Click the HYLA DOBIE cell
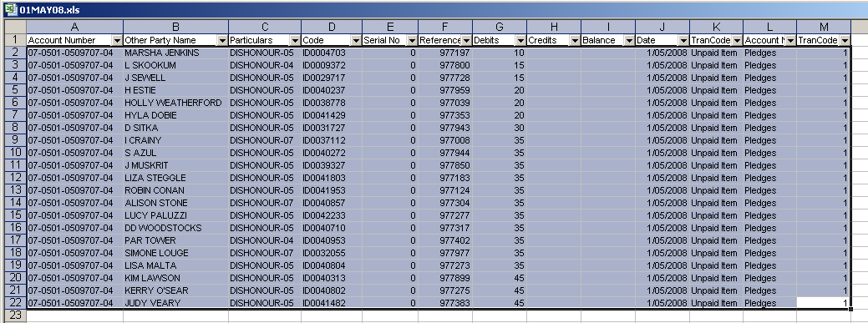This screenshot has width=868, height=323. coord(176,115)
